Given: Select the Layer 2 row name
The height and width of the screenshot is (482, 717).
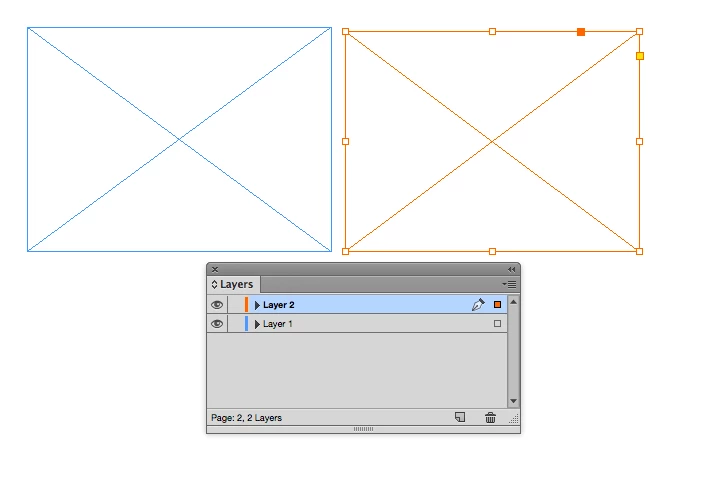Looking at the screenshot, I should [x=278, y=305].
